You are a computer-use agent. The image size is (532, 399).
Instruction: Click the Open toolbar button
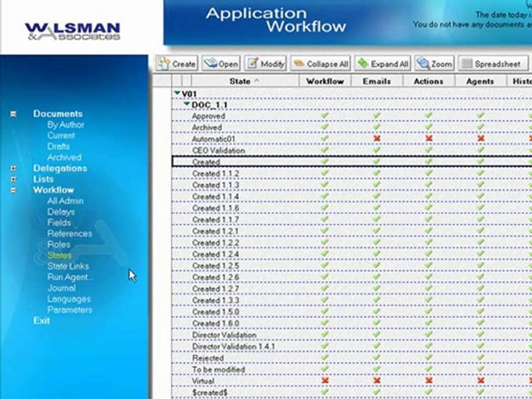221,63
